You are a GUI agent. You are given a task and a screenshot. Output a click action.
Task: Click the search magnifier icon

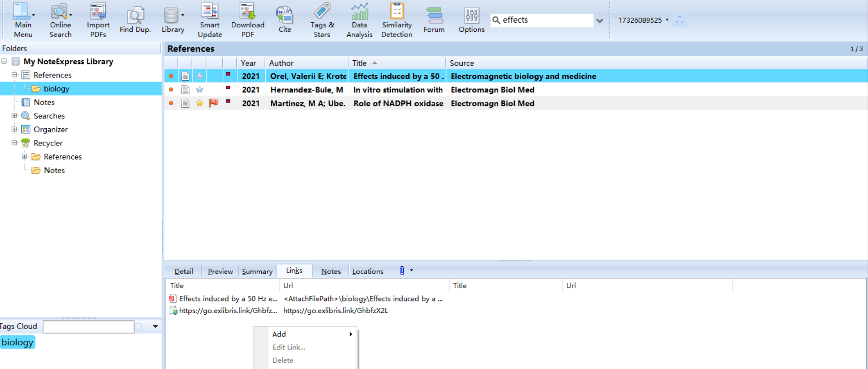pos(496,20)
